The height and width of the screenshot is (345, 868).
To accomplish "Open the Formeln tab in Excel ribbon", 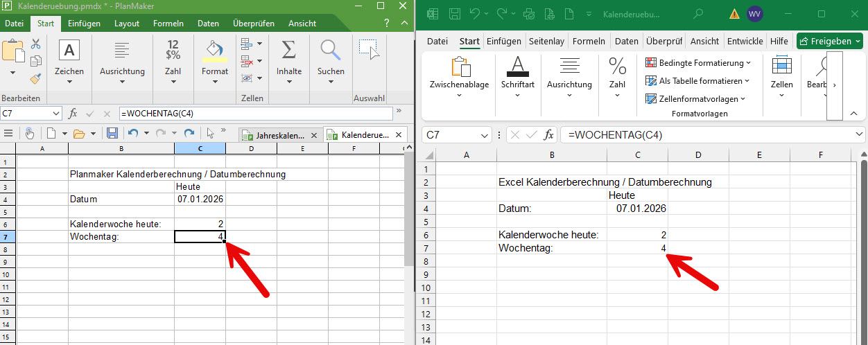I will tap(589, 41).
